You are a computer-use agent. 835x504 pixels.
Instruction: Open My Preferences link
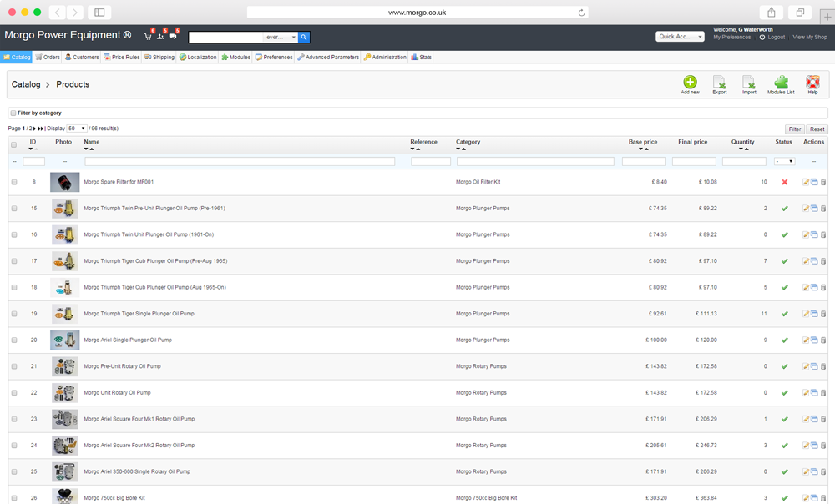point(732,38)
